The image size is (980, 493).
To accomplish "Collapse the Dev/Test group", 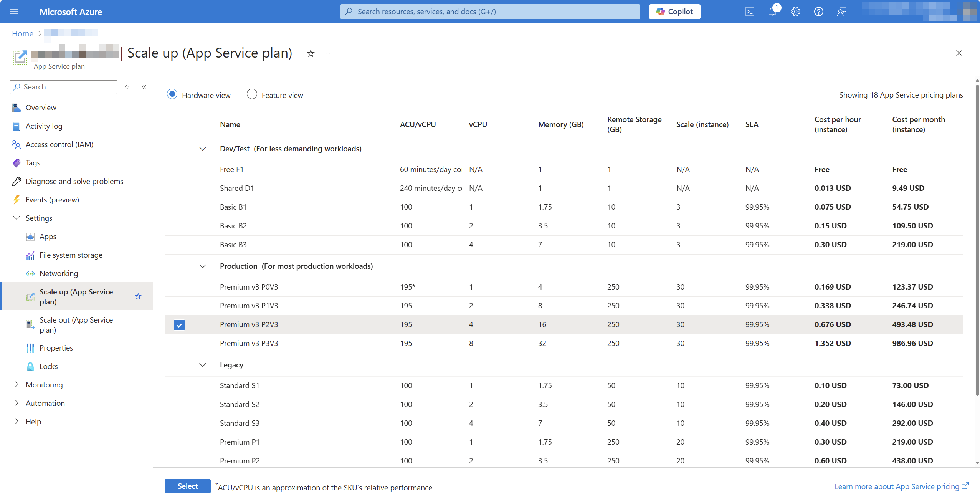I will click(x=203, y=149).
